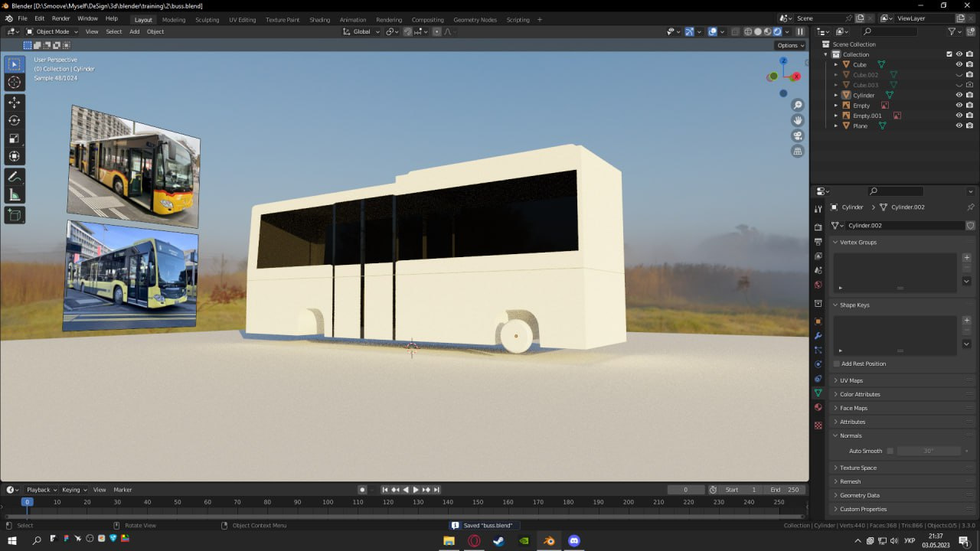Open the Material properties tab icon
This screenshot has width=980, height=551.
point(818,407)
